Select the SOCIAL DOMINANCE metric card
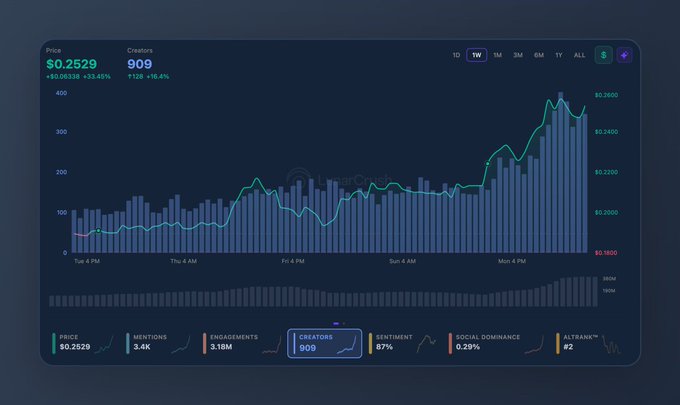The width and height of the screenshot is (680, 405). click(497, 343)
